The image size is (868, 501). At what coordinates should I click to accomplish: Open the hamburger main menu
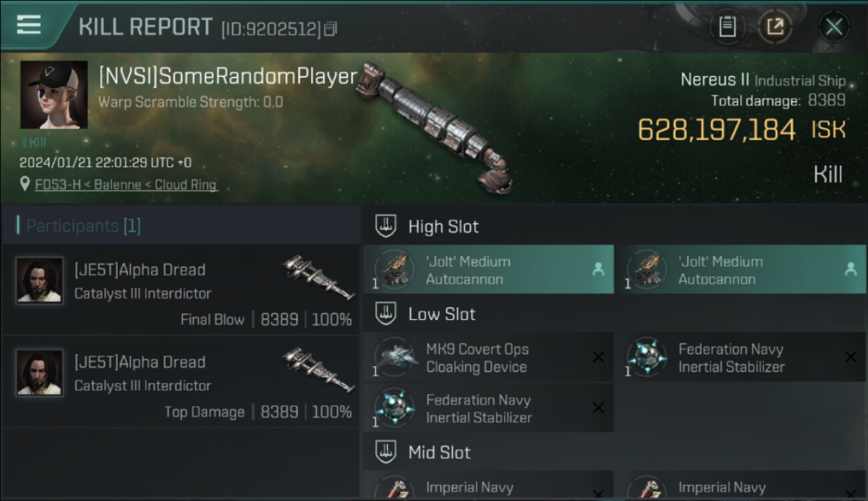29,25
